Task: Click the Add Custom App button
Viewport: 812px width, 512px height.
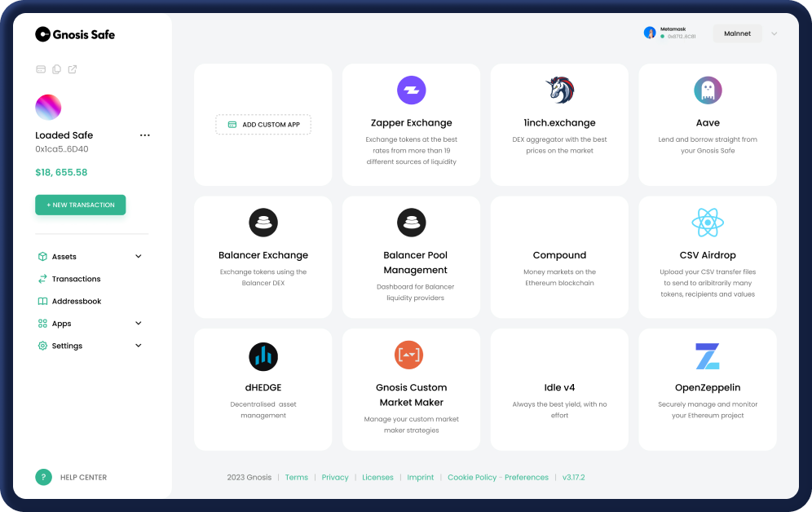Action: tap(263, 124)
